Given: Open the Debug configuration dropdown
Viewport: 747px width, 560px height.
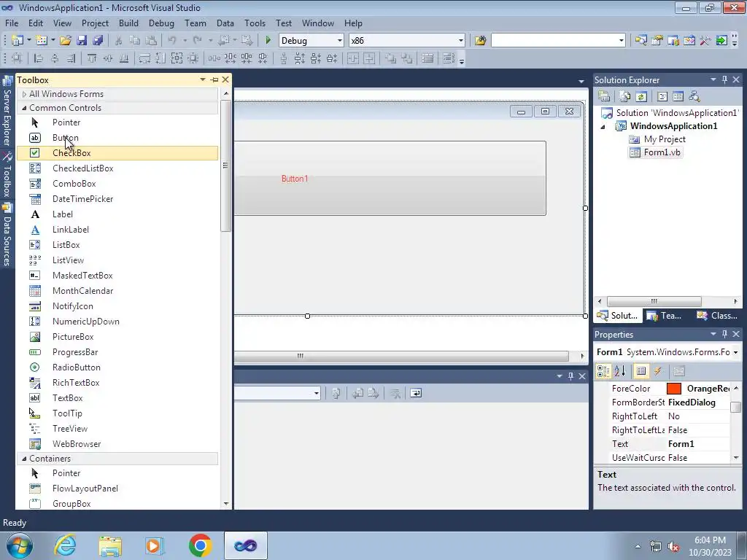Looking at the screenshot, I should [x=340, y=41].
